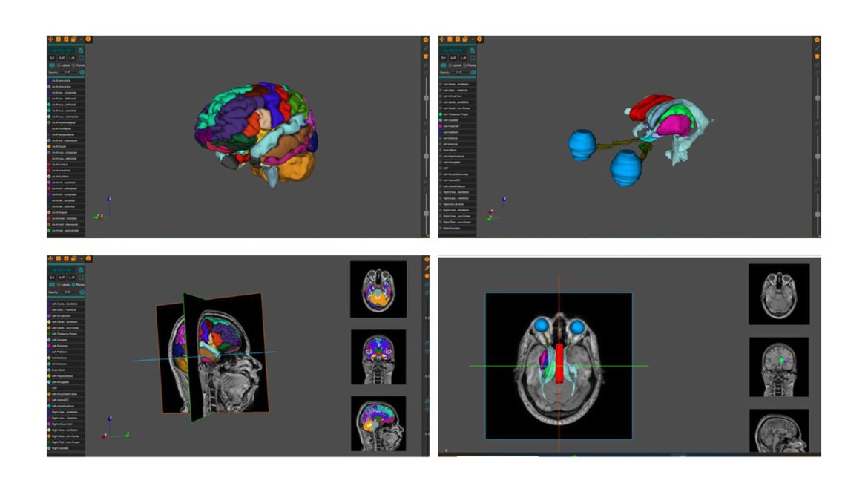The image size is (868, 492).
Task: Enable the Planes checkbox in the bottom-left viewer
Action: [73, 285]
